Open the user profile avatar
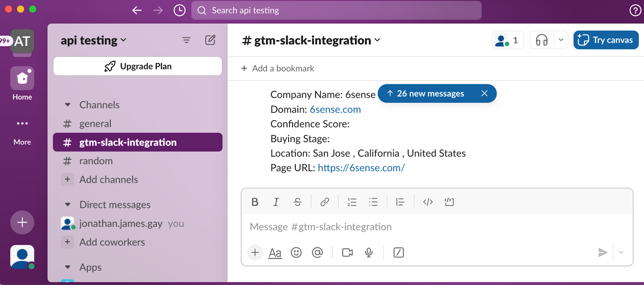 tap(22, 257)
